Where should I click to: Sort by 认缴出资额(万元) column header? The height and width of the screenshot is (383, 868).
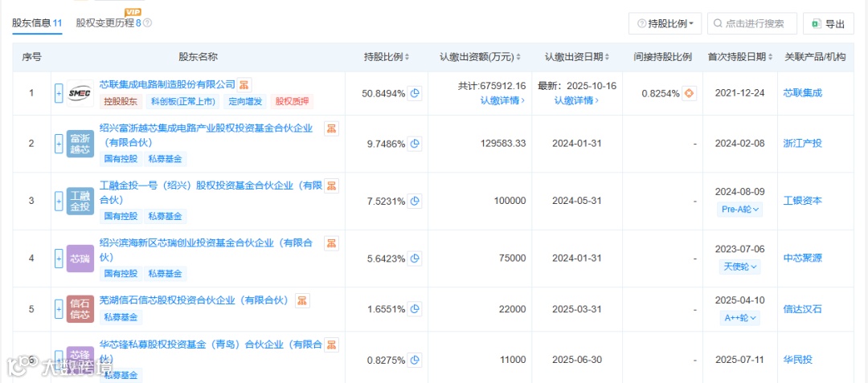click(x=481, y=57)
